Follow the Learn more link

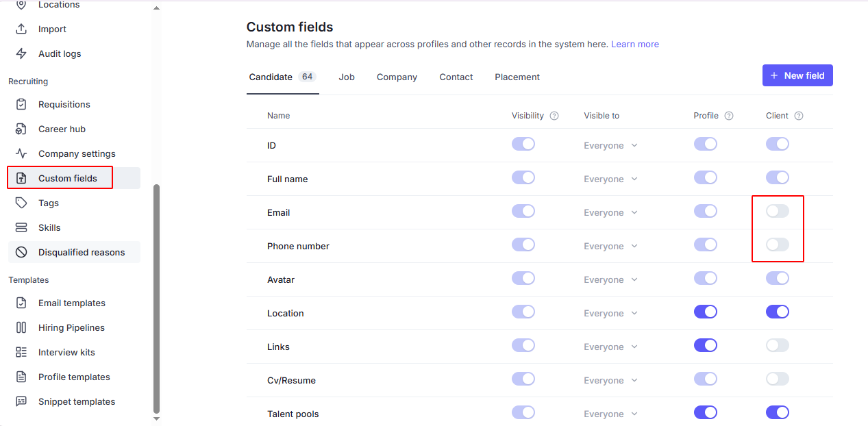(x=635, y=45)
